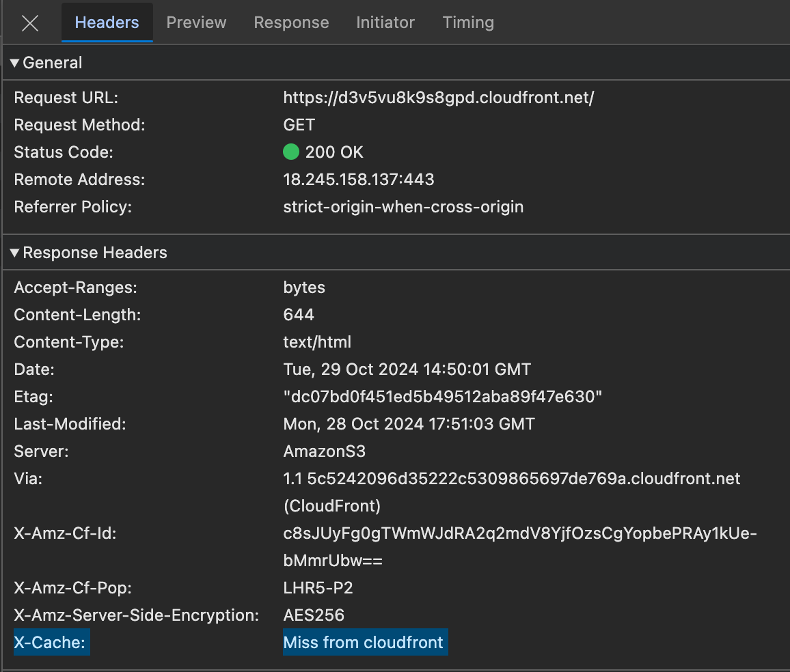
Task: Select the highlighted X-Cache header name
Action: (51, 643)
